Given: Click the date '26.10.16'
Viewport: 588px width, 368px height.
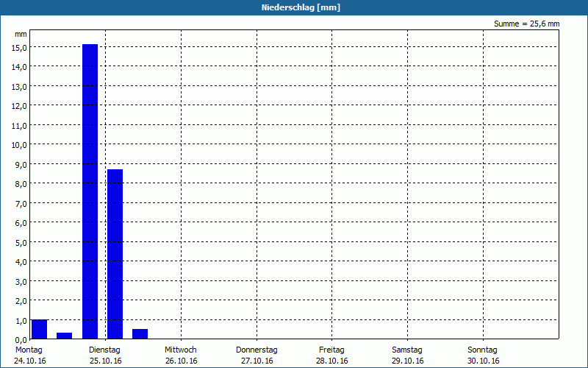Looking at the screenshot, I should (181, 361).
